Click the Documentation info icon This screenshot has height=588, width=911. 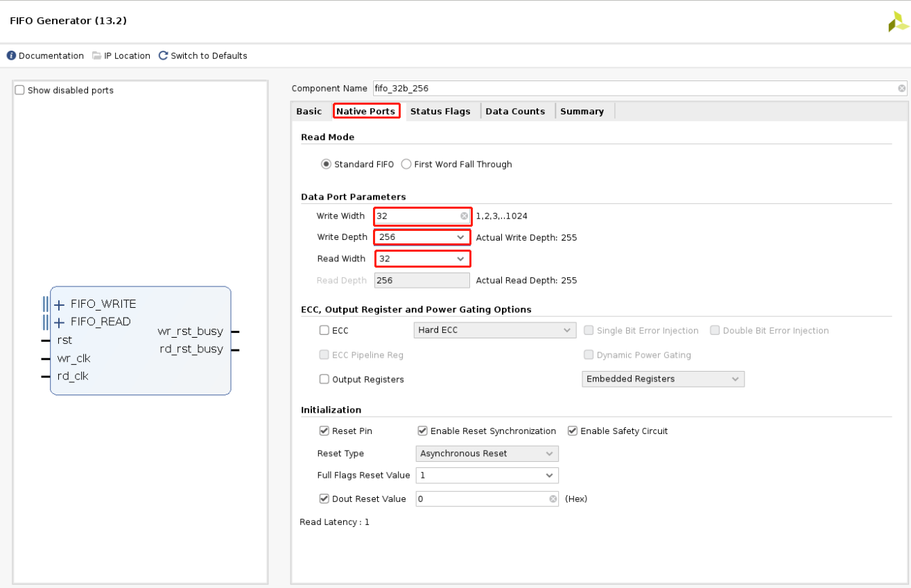(x=10, y=55)
